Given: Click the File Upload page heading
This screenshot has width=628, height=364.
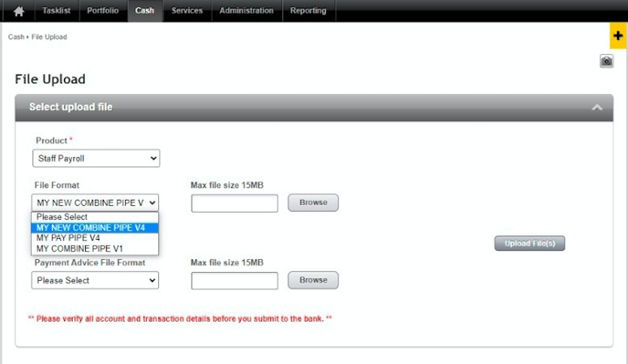Looking at the screenshot, I should pyautogui.click(x=50, y=78).
